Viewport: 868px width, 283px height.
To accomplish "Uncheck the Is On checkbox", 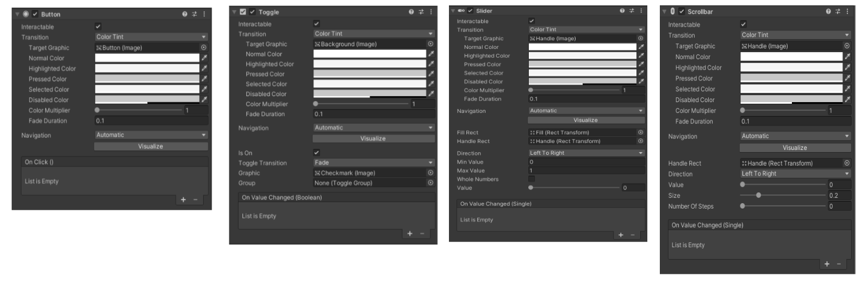I will click(x=316, y=153).
